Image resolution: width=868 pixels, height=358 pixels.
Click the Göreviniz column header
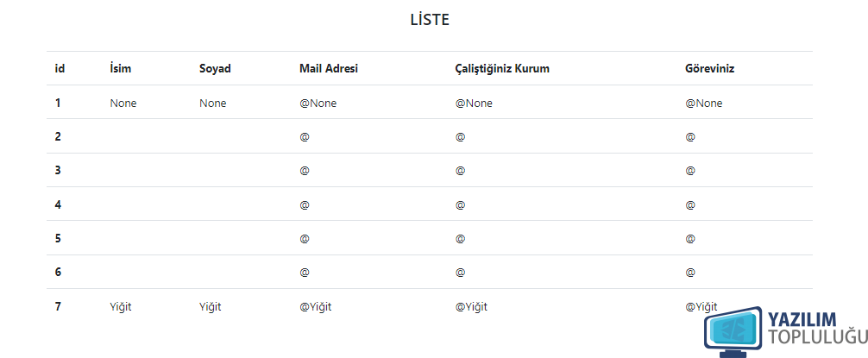pyautogui.click(x=710, y=69)
